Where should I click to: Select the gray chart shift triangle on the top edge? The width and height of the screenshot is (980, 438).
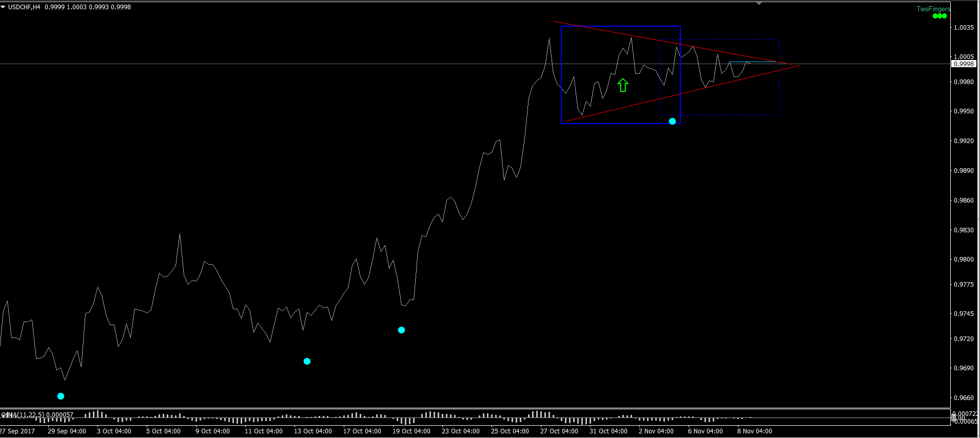(759, 4)
